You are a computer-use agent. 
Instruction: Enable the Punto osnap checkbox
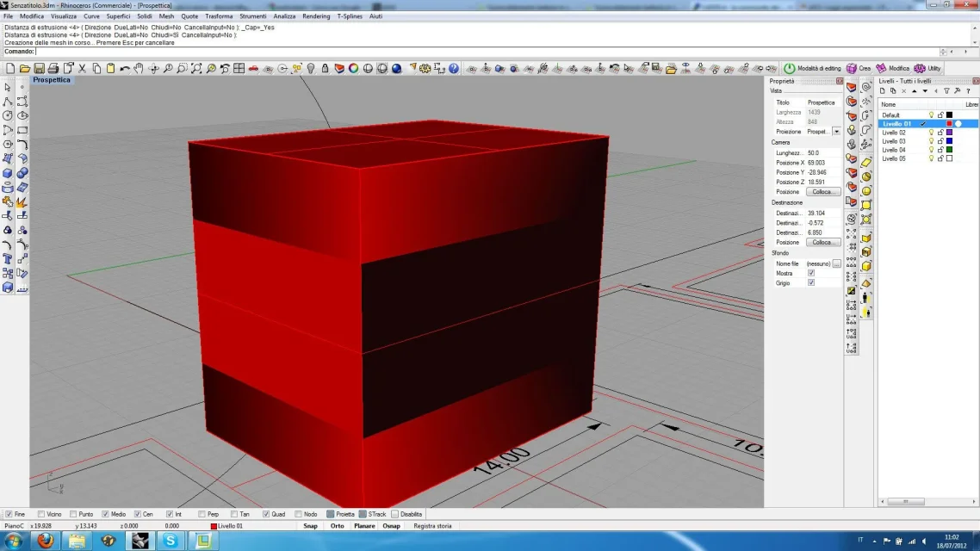tap(73, 514)
